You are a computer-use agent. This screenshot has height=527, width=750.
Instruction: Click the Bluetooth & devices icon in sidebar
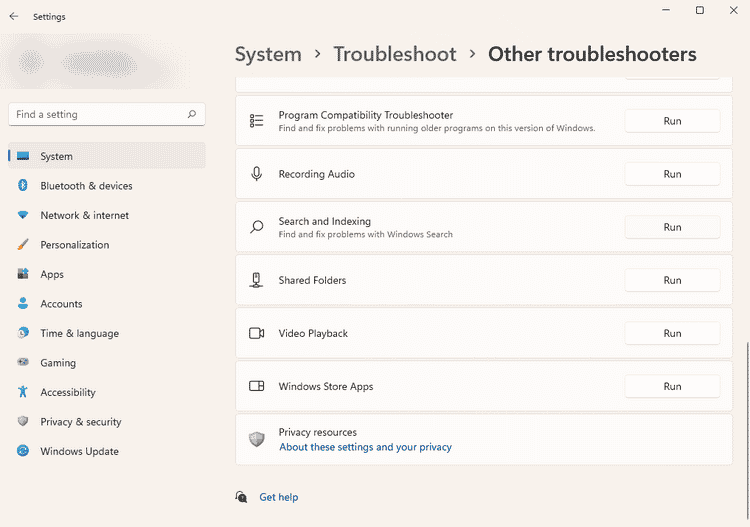pos(23,186)
